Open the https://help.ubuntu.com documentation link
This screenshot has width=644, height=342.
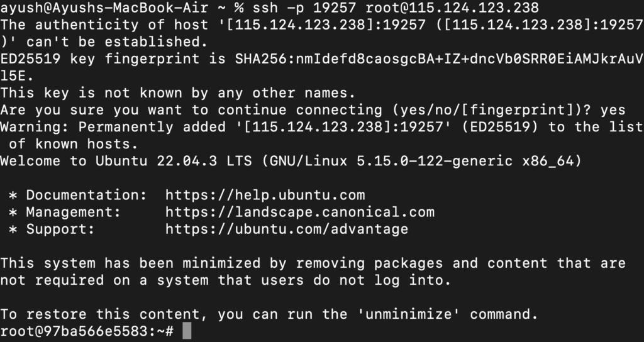[x=265, y=195]
